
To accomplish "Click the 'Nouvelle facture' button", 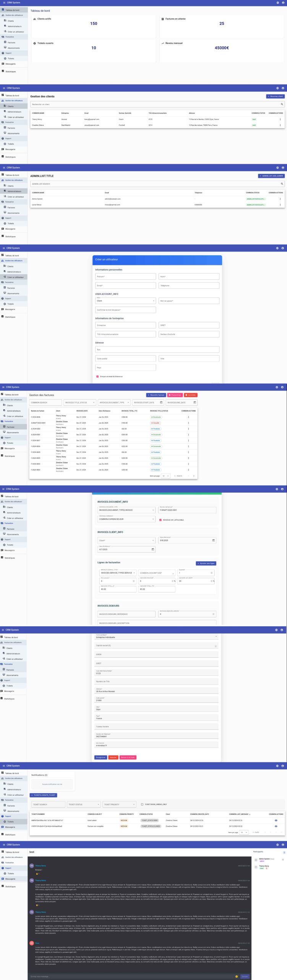I will 156,395.
